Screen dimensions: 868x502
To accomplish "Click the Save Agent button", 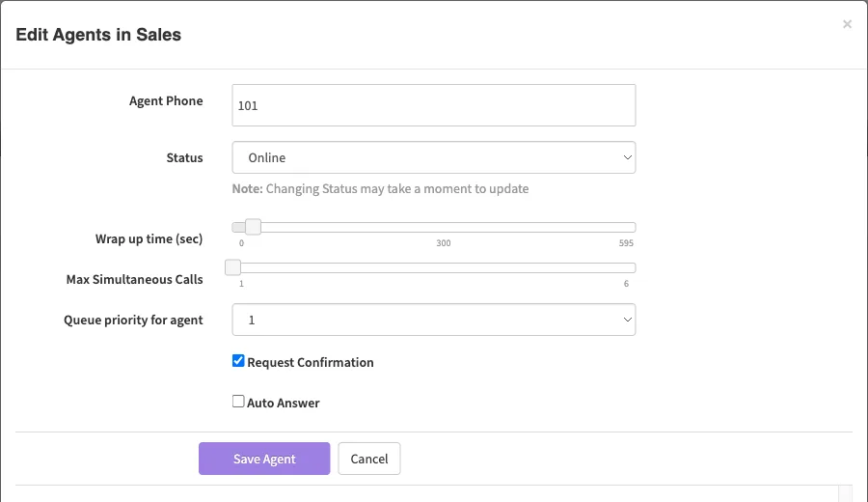I will [264, 459].
